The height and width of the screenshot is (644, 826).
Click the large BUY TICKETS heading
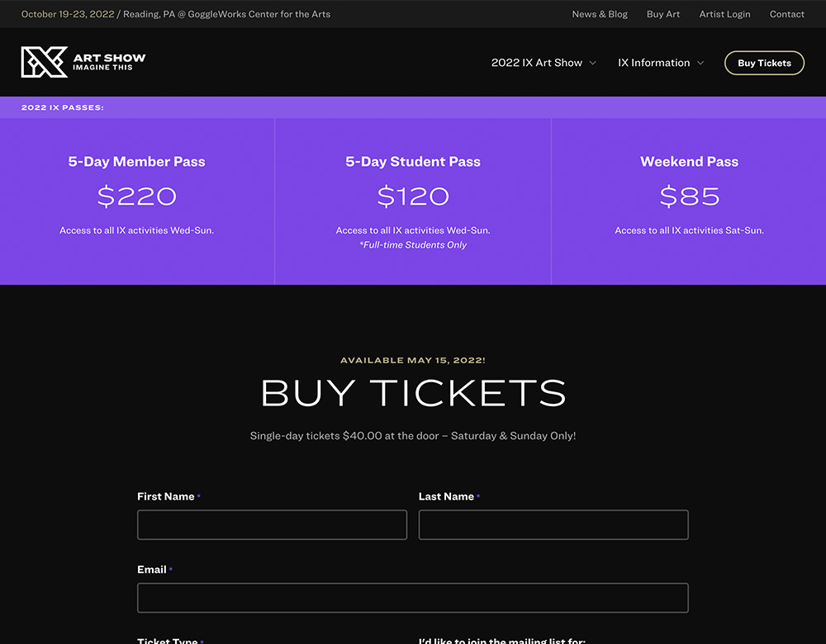[x=413, y=394]
